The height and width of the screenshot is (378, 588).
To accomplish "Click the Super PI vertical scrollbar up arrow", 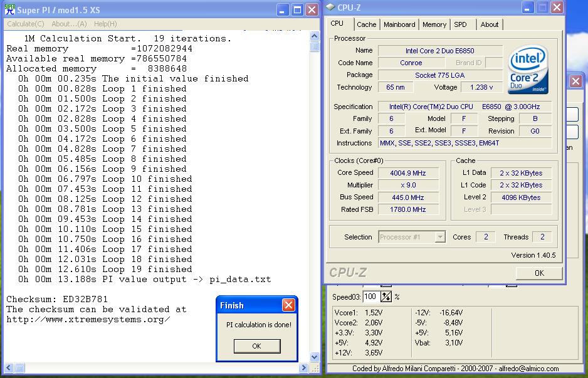I will click(315, 36).
